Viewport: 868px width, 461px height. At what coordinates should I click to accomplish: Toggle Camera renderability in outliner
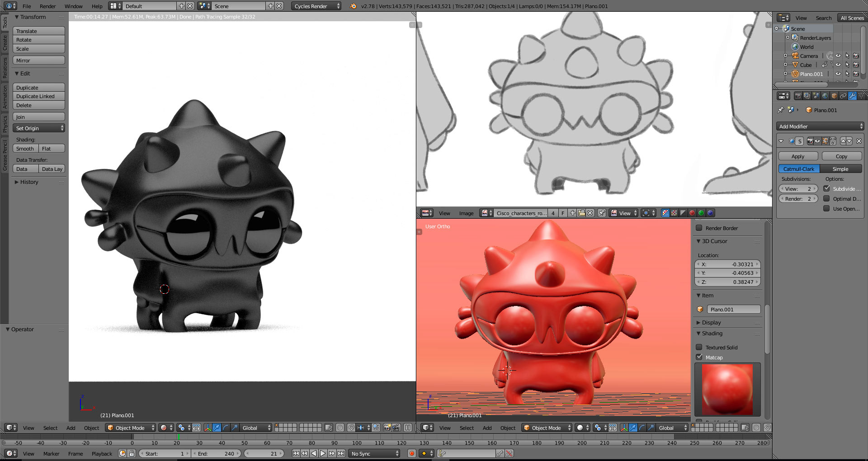[x=856, y=56]
